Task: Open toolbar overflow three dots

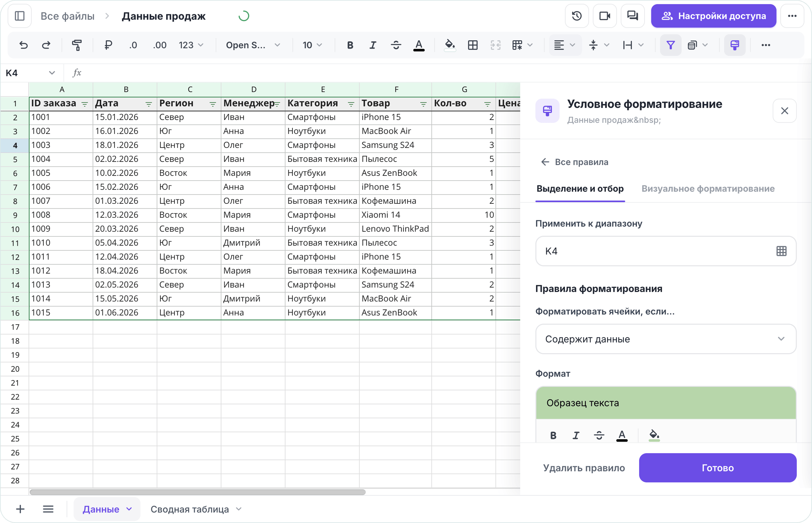Action: click(x=765, y=45)
